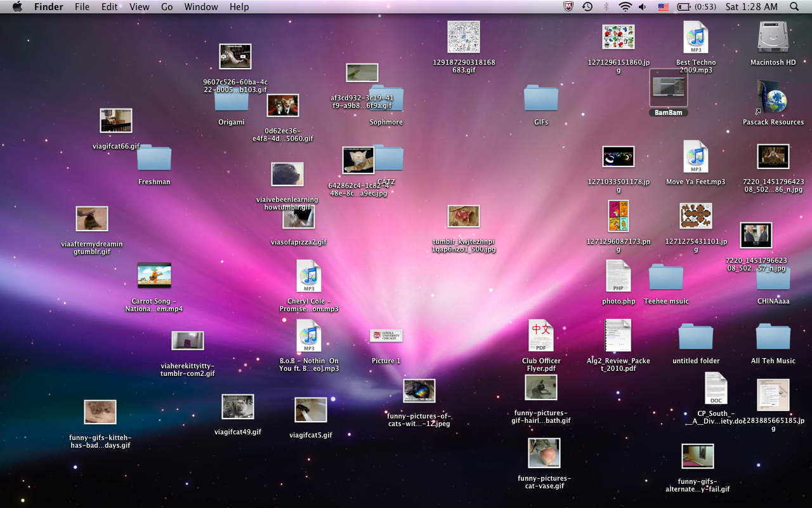Select the Club Officer Flyer.pdf file

click(541, 335)
